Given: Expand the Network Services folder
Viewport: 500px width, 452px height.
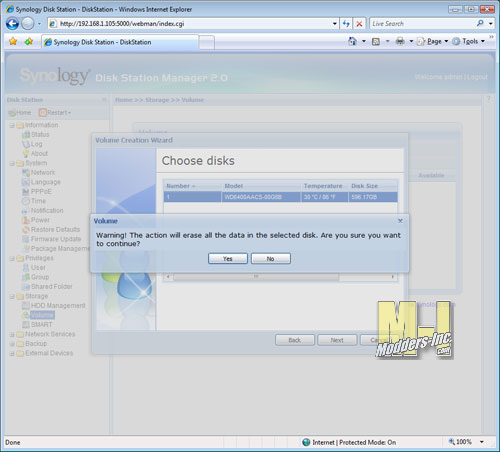Looking at the screenshot, I should coord(12,334).
